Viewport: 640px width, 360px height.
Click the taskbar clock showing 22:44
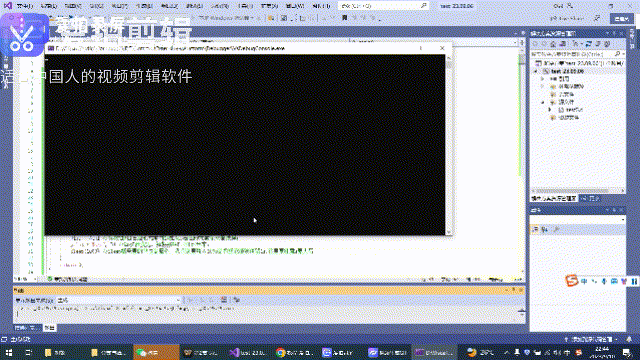(602, 352)
